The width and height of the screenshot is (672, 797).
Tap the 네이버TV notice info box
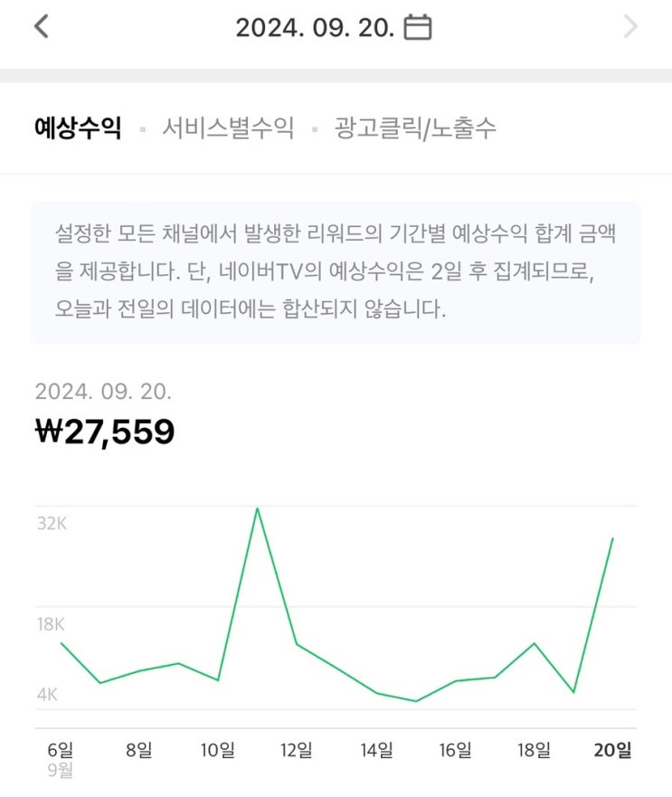click(x=336, y=272)
